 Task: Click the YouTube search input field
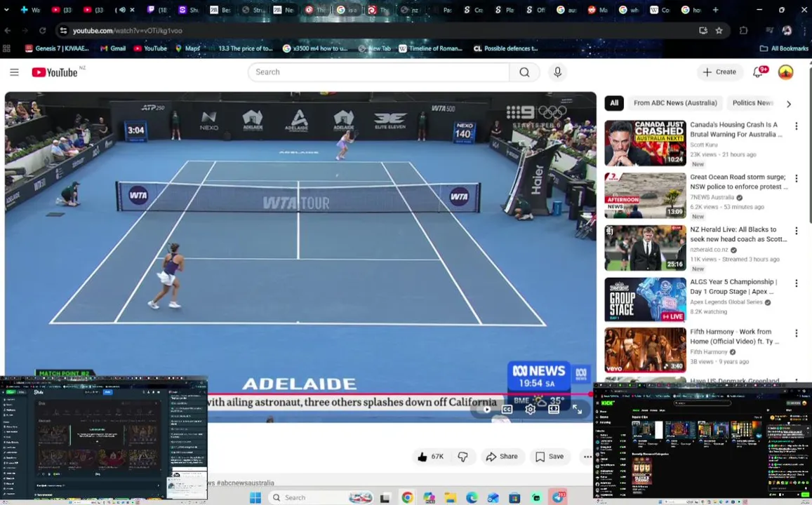click(x=378, y=72)
